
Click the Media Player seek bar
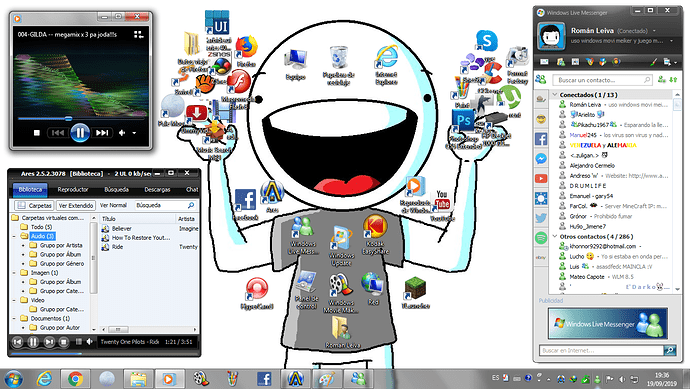pyautogui.click(x=81, y=118)
